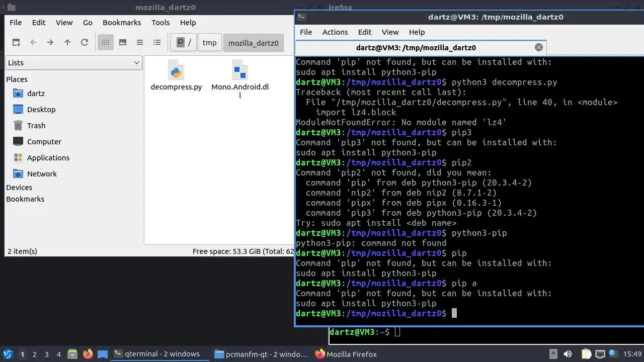This screenshot has height=362, width=644.
Task: Click the root path button
Action: [184, 43]
